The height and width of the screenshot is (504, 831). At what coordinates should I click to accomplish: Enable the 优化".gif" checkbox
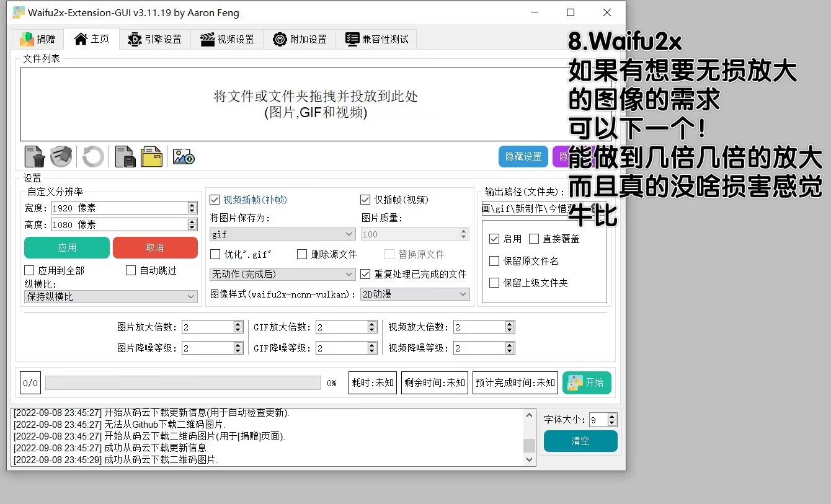[215, 254]
